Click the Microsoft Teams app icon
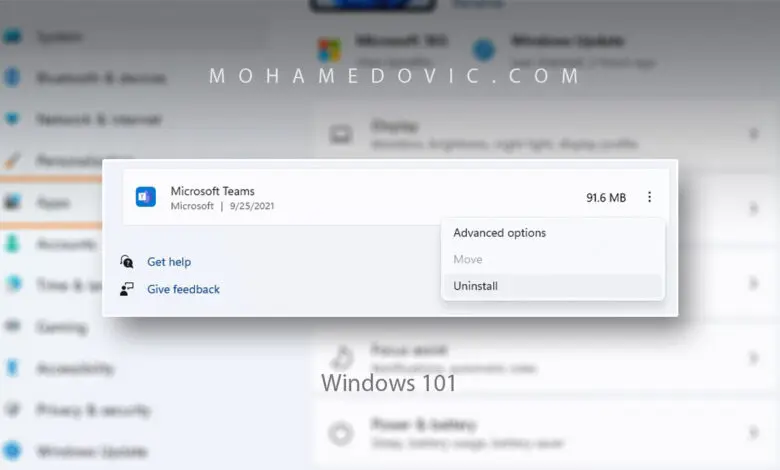Viewport: 780px width, 470px height. 146,197
